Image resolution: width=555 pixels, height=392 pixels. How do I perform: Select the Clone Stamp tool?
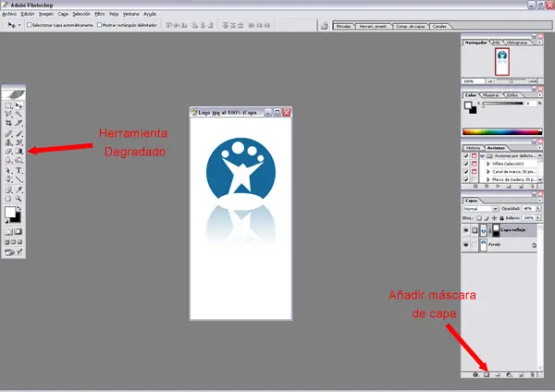[8, 142]
